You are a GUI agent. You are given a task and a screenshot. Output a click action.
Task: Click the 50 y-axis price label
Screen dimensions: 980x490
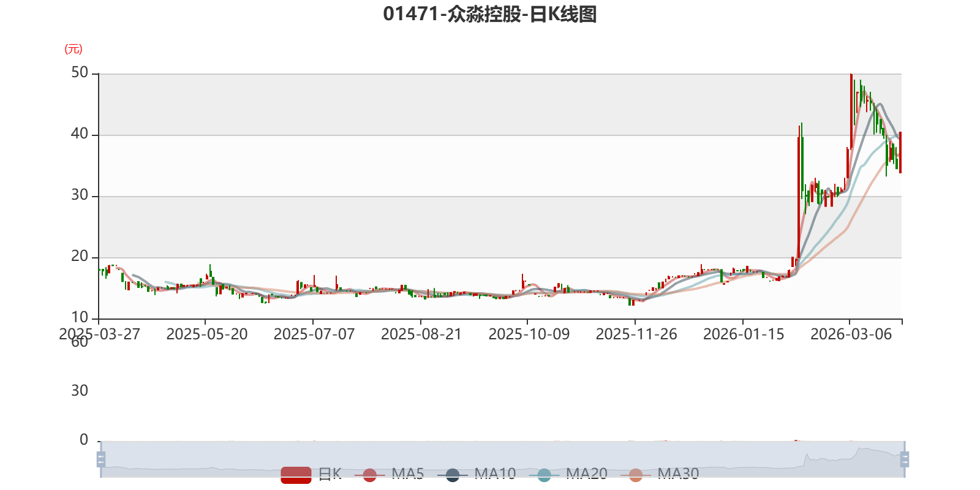80,72
